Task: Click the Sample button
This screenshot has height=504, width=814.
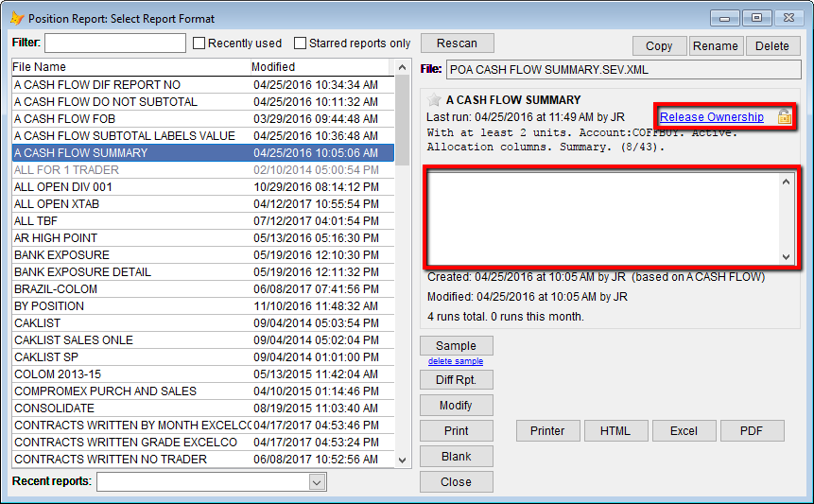Action: point(457,346)
